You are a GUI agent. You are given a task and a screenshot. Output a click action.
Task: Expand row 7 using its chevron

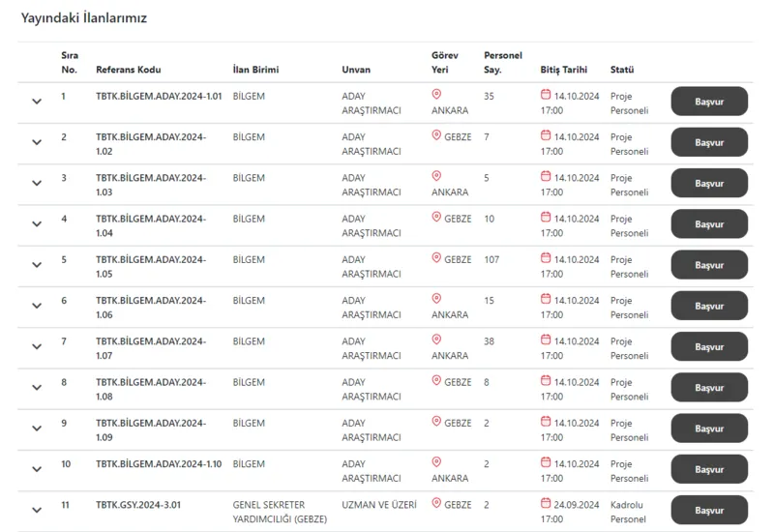37,346
